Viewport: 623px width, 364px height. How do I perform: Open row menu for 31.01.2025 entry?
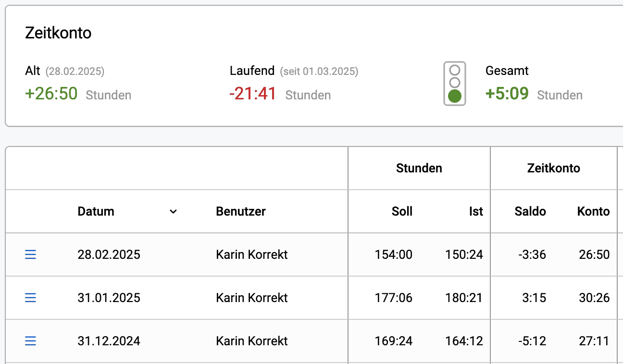(x=30, y=298)
